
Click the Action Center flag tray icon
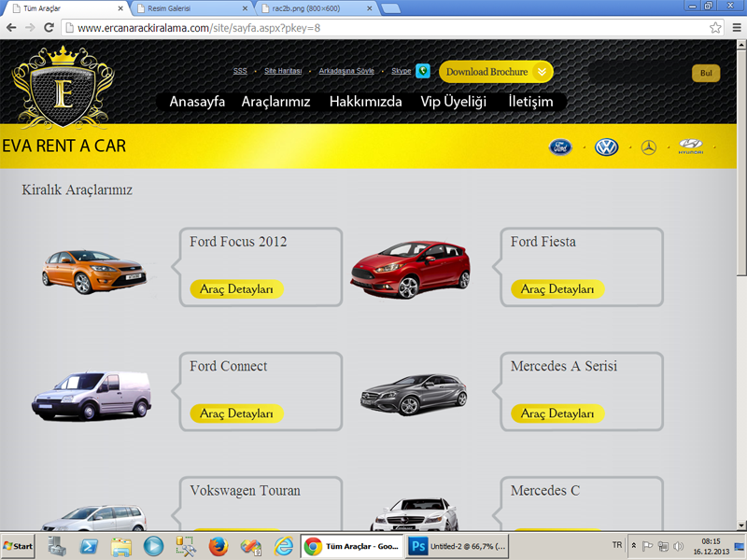point(647,546)
